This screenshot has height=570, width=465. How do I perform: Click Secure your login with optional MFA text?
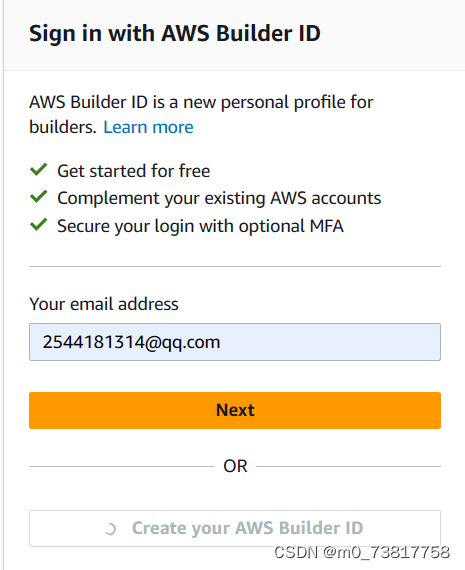click(x=200, y=226)
